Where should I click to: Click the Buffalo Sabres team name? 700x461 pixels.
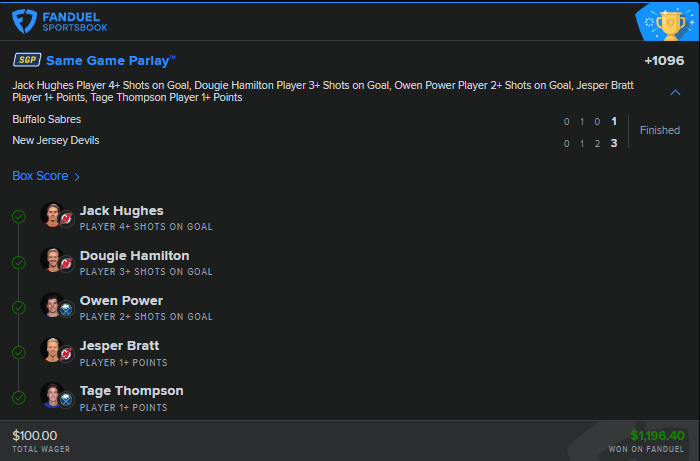pos(46,120)
